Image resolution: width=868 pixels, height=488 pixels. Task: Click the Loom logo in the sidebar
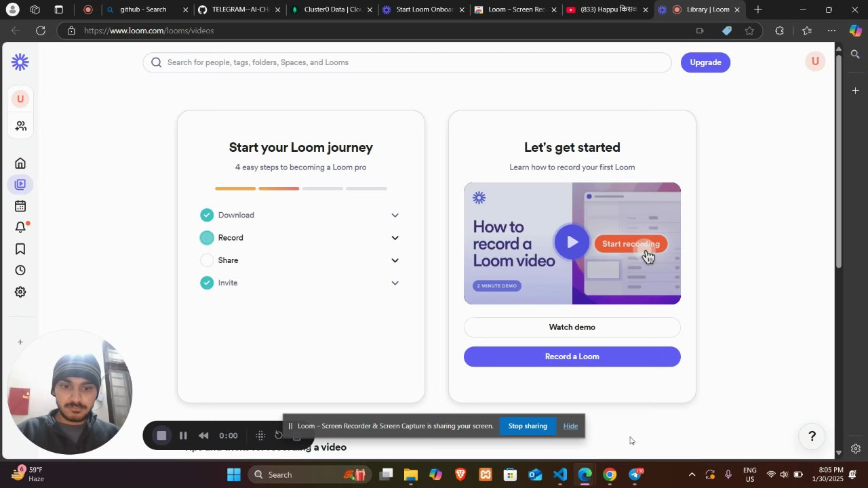click(x=20, y=62)
